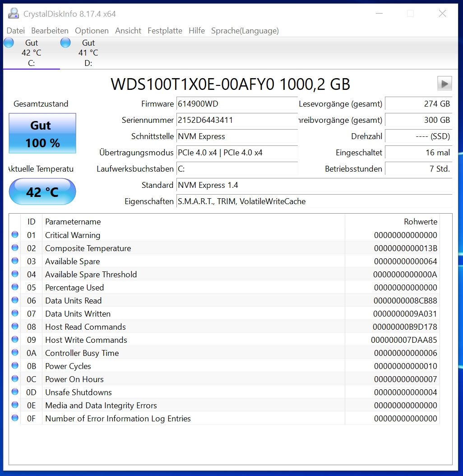Click status orb for Percentage Used row
463x476 pixels.
point(15,287)
